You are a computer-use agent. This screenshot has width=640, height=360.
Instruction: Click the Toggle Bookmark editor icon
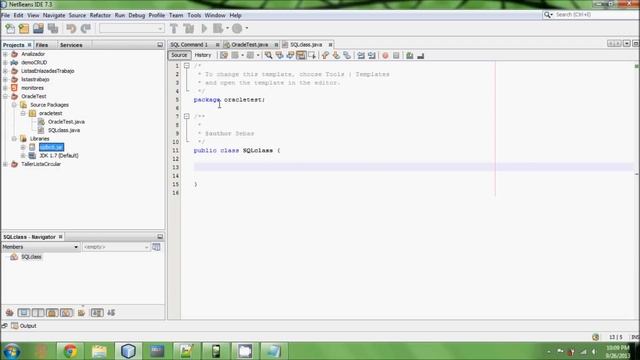[347, 55]
